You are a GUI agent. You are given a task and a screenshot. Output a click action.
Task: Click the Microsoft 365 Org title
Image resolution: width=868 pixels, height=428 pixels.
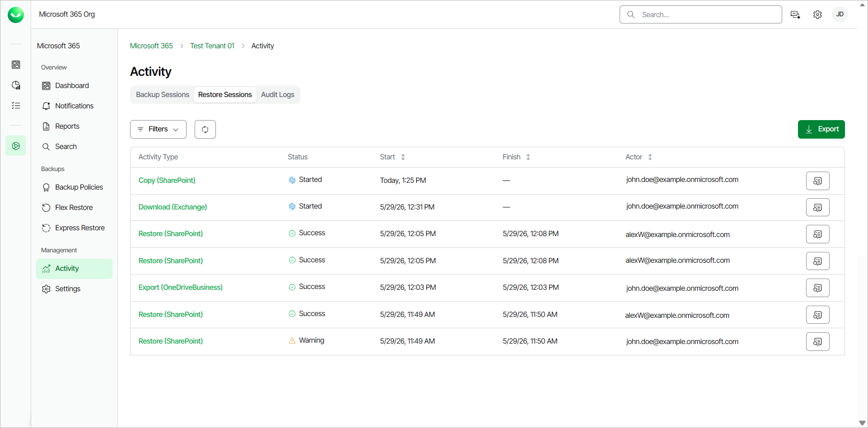(x=67, y=14)
